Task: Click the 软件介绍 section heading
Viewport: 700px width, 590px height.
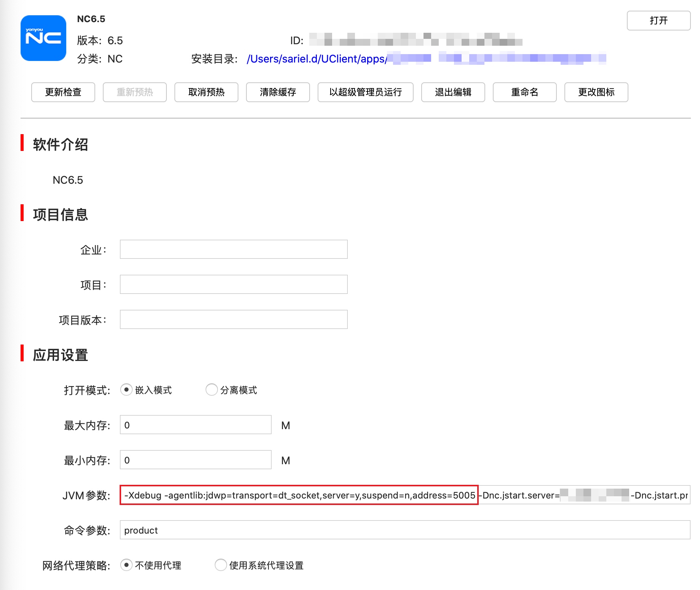Action: pyautogui.click(x=61, y=144)
